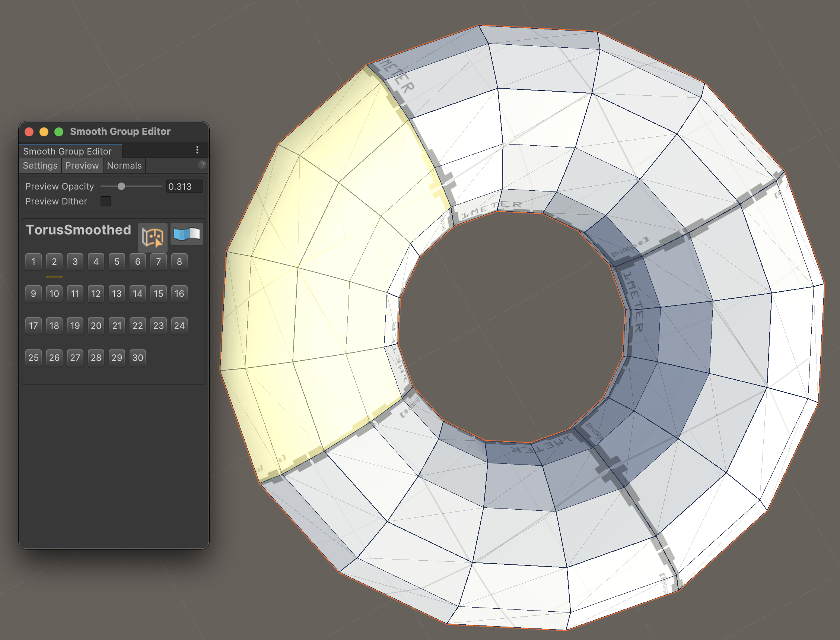
Task: Click smooth group button 30
Action: (x=137, y=357)
